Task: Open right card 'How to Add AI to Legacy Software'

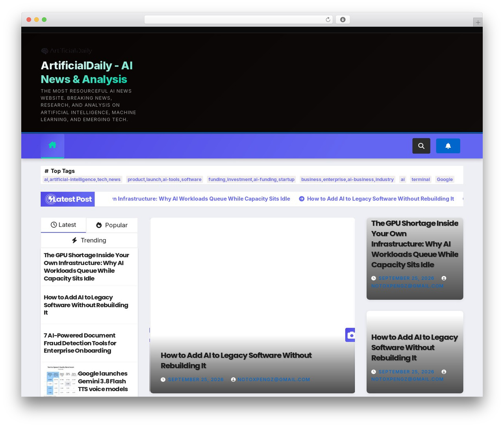Action: [x=415, y=347]
